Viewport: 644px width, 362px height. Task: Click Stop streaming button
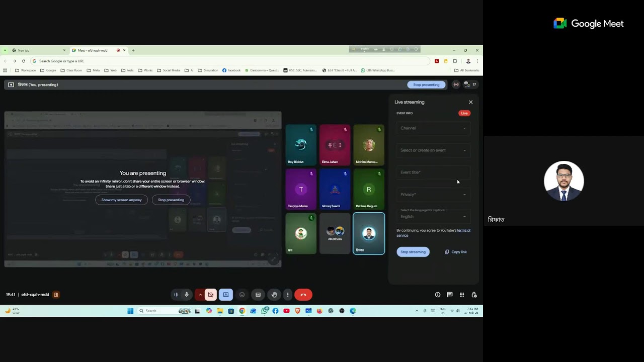click(413, 252)
